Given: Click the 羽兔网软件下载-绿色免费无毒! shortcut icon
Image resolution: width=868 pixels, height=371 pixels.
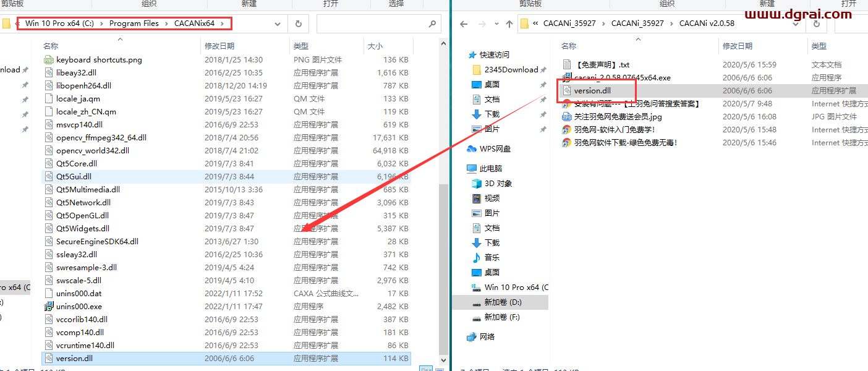Looking at the screenshot, I should click(x=567, y=142).
